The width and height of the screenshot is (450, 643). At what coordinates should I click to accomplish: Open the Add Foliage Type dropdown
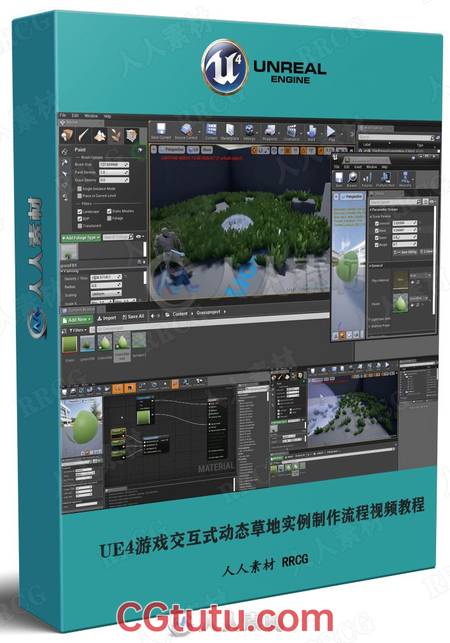[81, 237]
